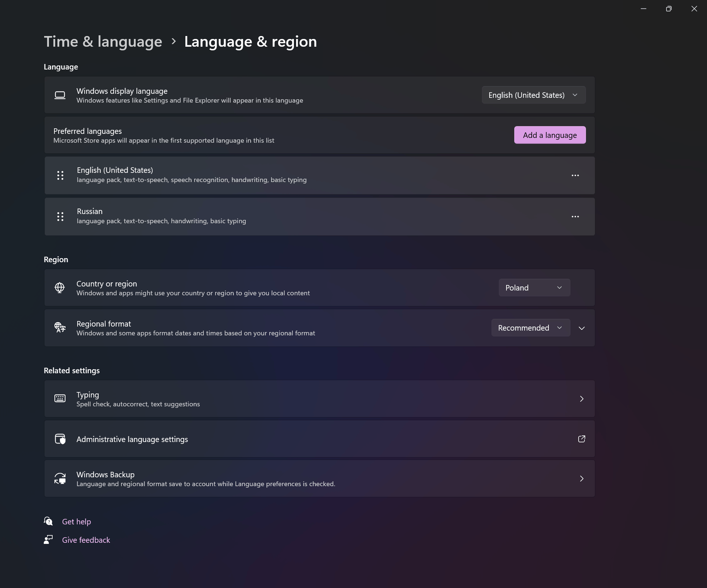Open more options for English (United States)
This screenshot has width=707, height=588.
pyautogui.click(x=575, y=175)
